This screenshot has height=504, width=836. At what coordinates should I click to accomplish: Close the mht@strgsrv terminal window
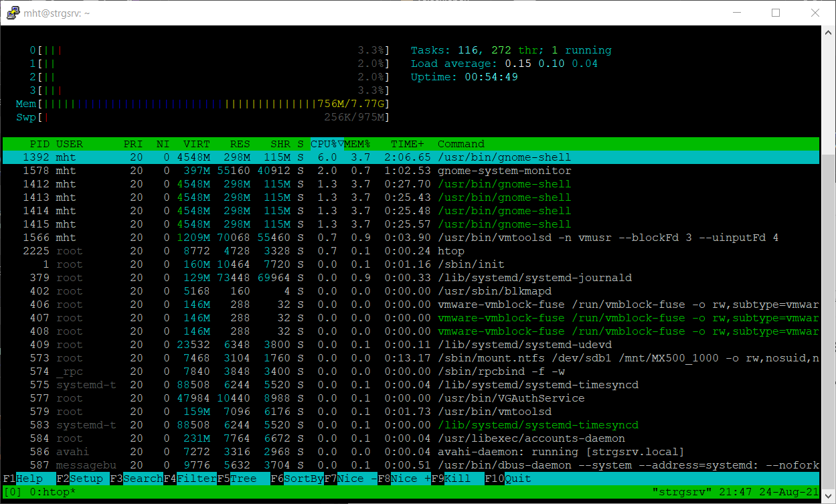point(815,13)
